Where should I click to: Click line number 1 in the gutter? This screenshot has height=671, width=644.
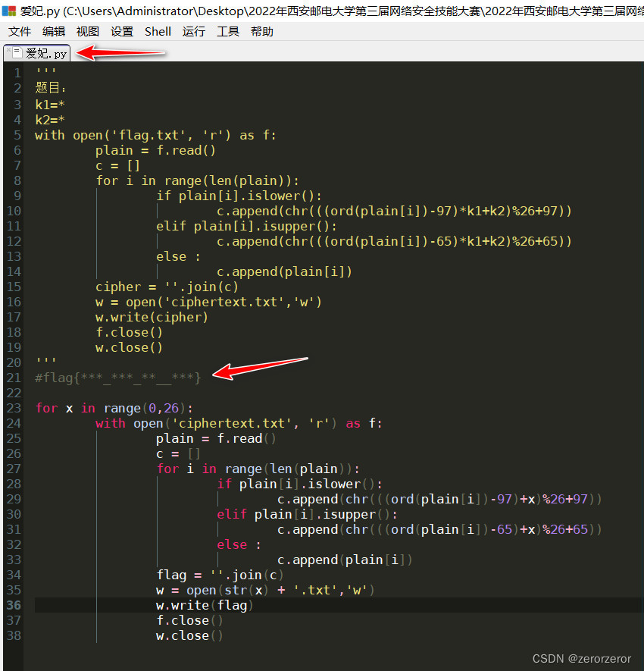coord(17,73)
